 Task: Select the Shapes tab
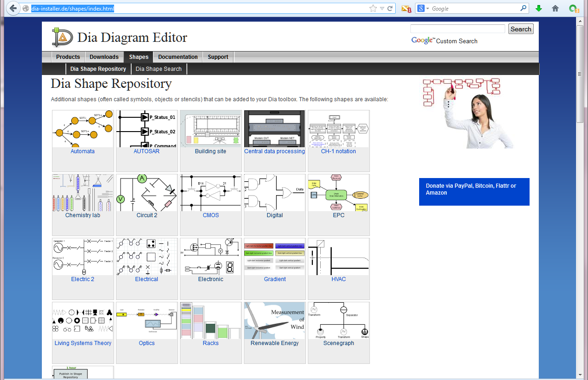[x=138, y=57]
